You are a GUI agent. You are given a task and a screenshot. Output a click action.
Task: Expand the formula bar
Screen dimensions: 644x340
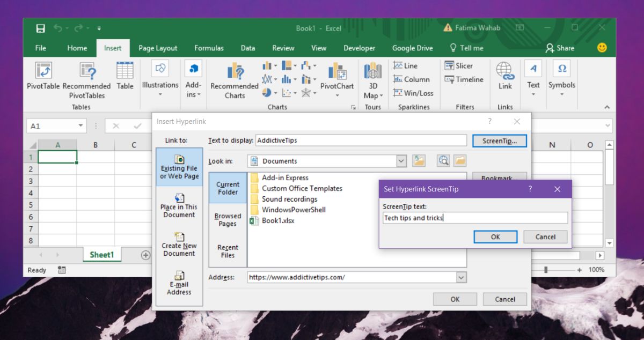[608, 126]
